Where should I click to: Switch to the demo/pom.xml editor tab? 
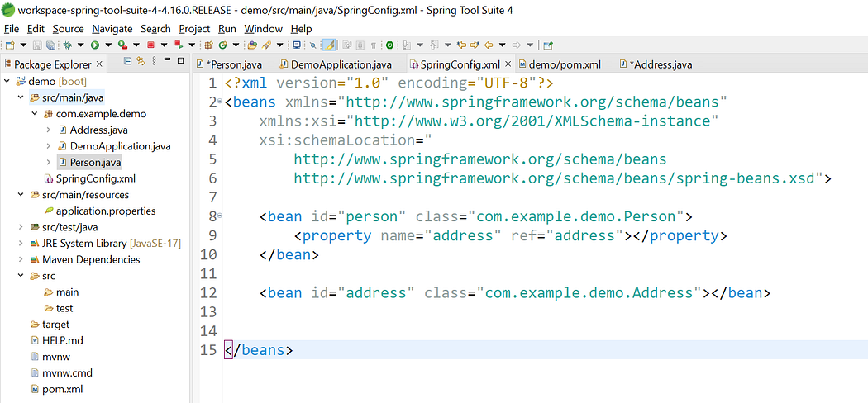point(560,64)
